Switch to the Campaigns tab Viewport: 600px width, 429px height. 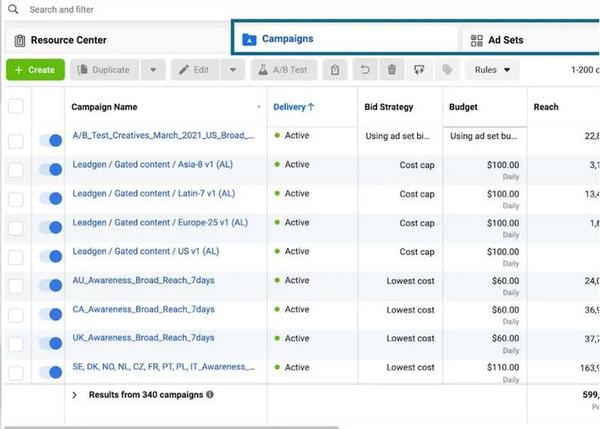[286, 39]
